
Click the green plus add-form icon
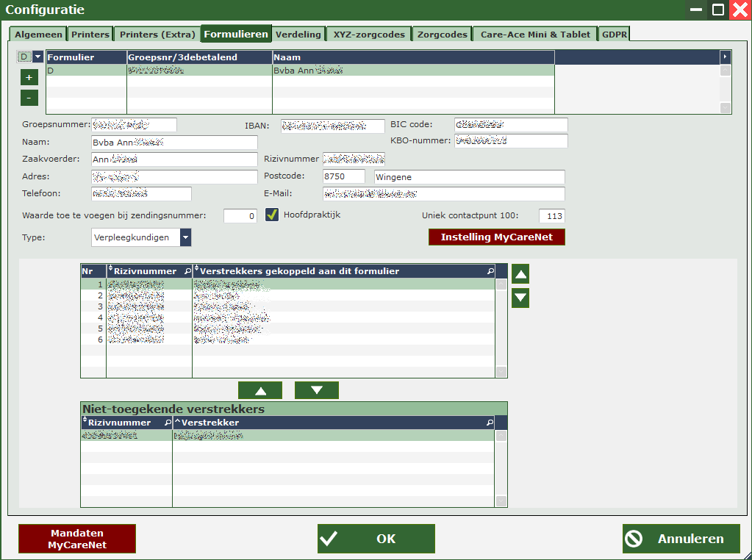click(x=29, y=77)
